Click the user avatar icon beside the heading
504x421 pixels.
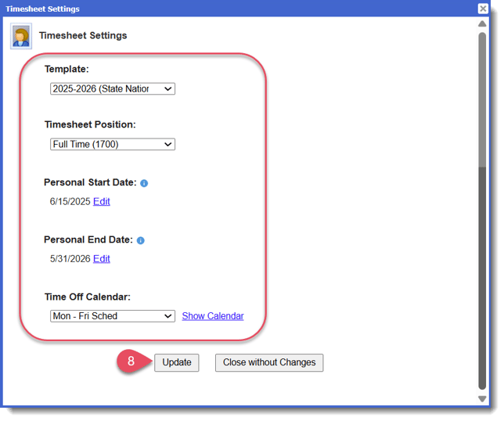click(21, 36)
